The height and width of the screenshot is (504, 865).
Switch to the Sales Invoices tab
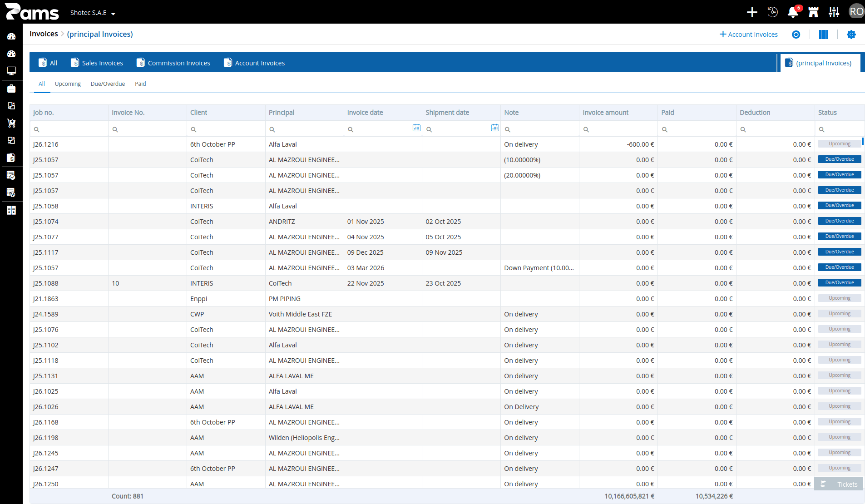[97, 63]
